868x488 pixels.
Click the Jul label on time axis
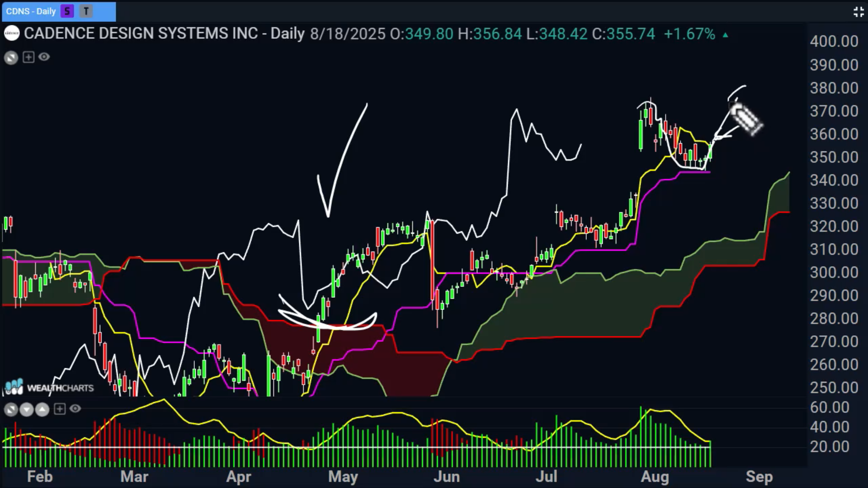[x=547, y=477]
